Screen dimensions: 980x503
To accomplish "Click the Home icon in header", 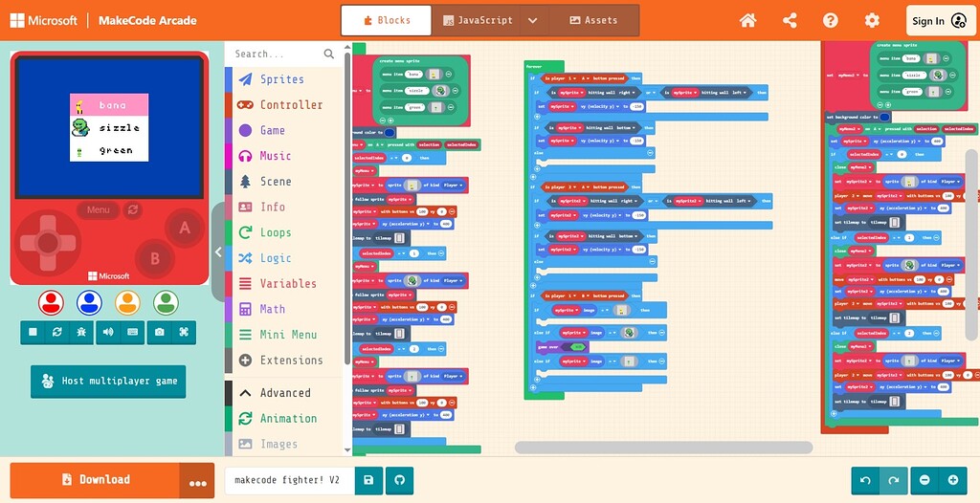I will tap(747, 21).
